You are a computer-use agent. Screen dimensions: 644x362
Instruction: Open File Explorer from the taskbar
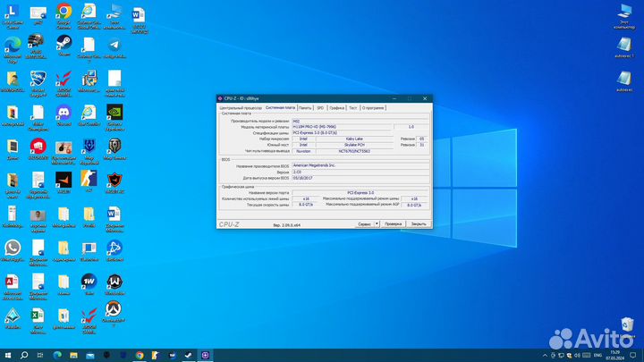73,355
